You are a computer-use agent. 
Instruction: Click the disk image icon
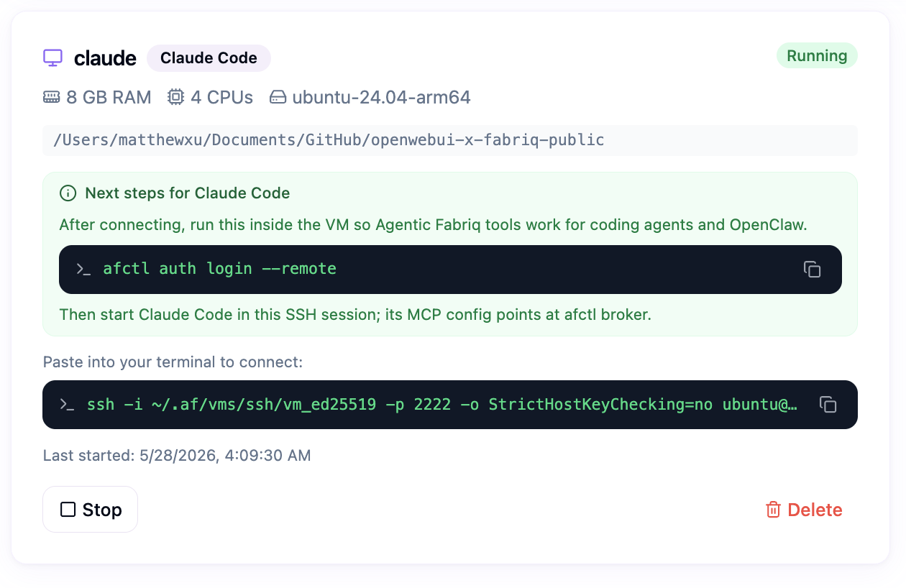coord(278,97)
